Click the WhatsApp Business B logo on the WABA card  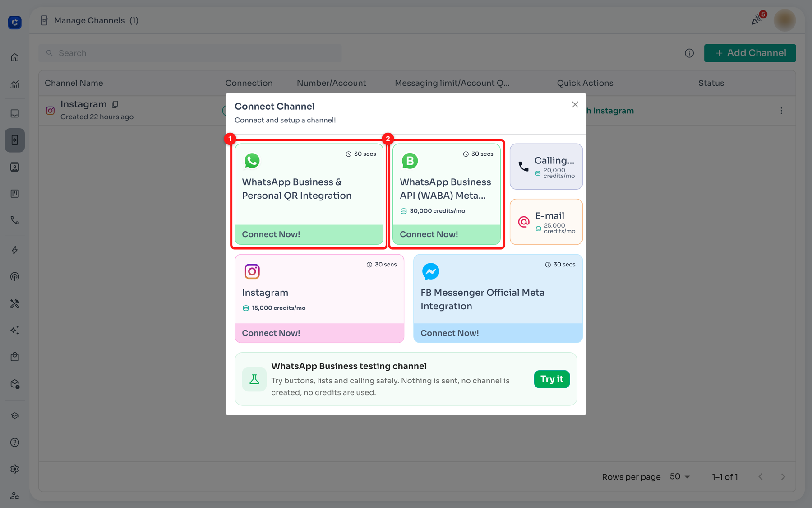[410, 161]
